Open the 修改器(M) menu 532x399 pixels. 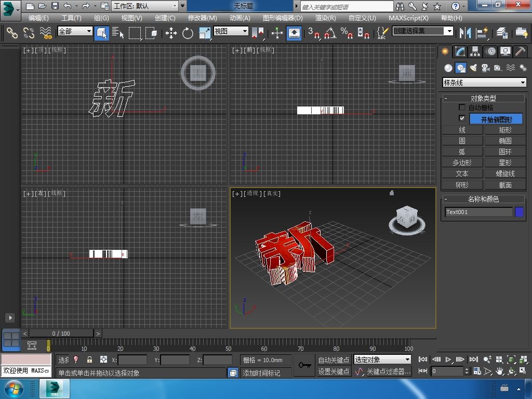pos(202,18)
